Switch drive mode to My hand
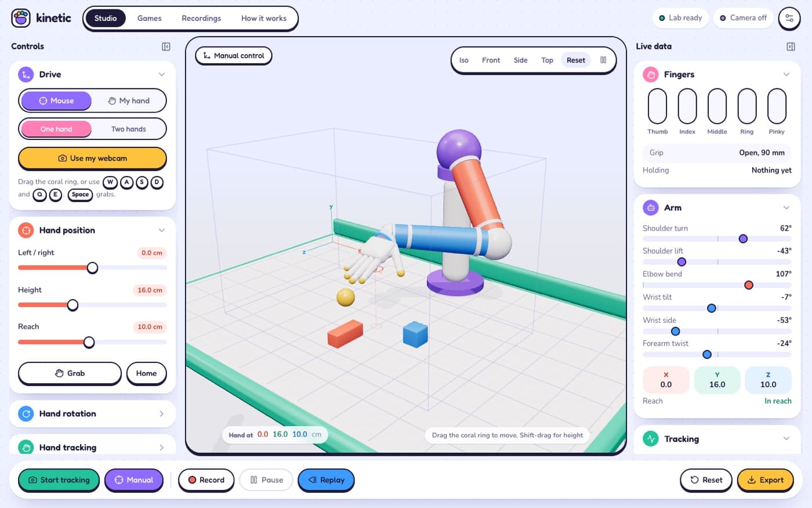Screen dimensions: 812x508 tap(129, 100)
